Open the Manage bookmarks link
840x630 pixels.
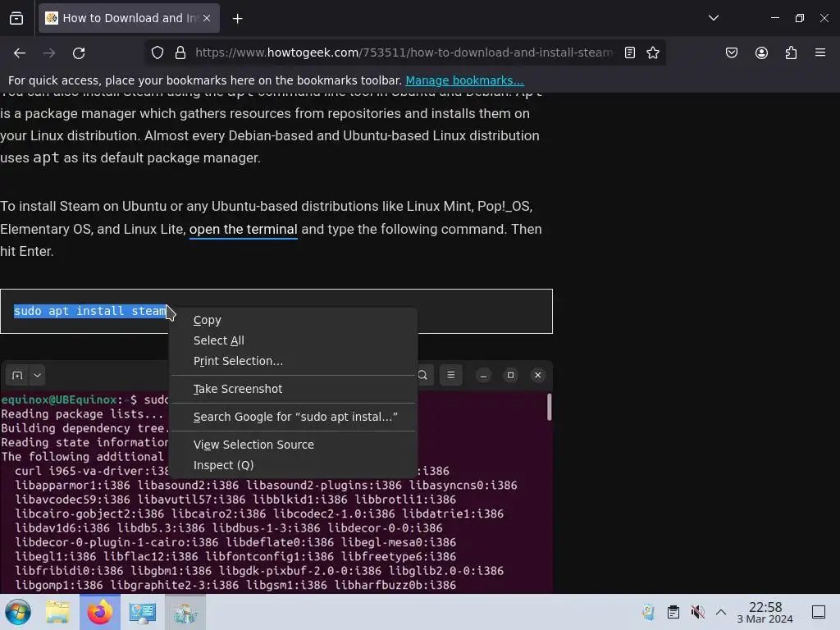464,80
